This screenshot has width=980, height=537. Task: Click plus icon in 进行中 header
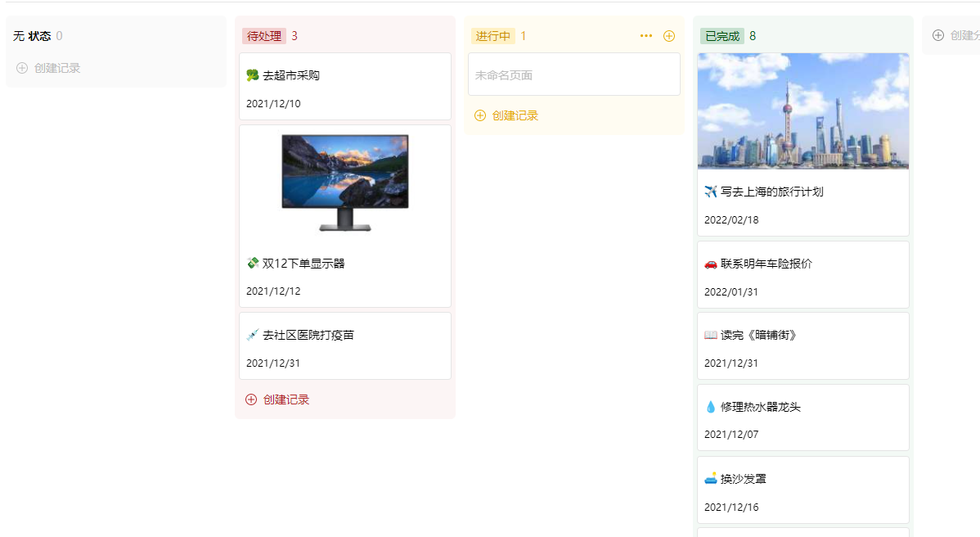point(669,36)
